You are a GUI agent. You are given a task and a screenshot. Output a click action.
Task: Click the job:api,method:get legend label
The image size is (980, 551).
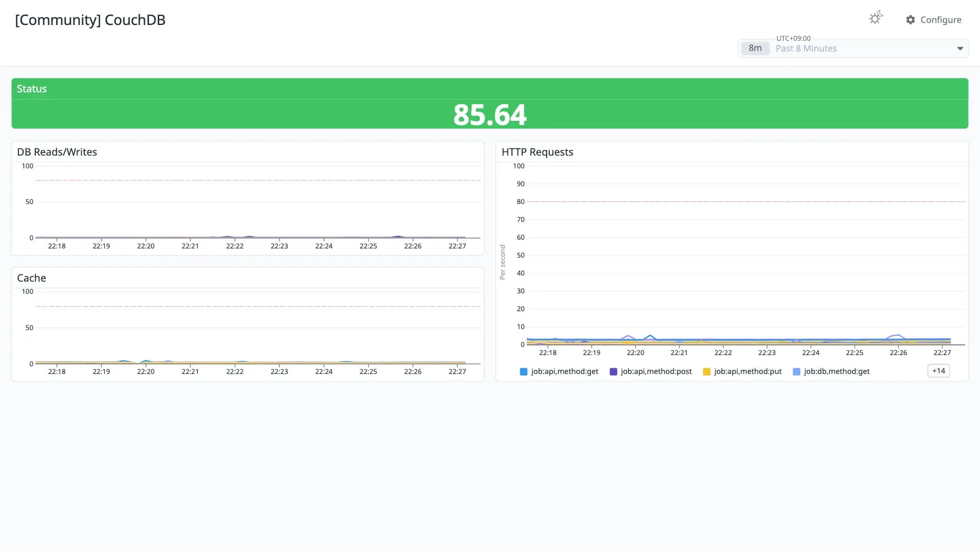pyautogui.click(x=565, y=371)
